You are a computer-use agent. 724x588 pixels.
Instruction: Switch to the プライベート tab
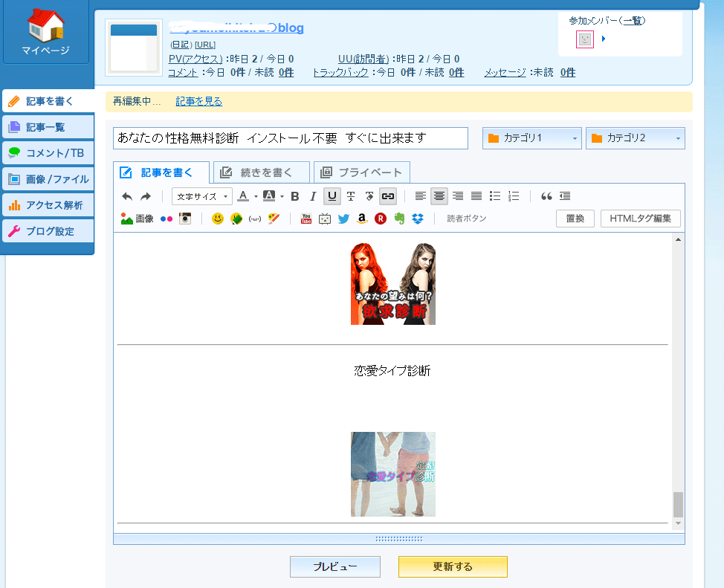coord(362,172)
